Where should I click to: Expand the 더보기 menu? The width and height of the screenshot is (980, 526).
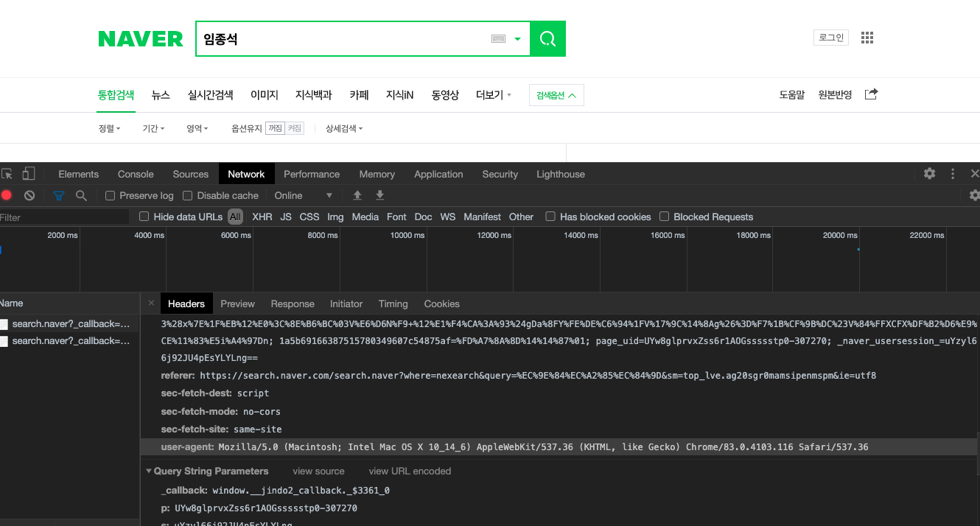click(x=494, y=95)
